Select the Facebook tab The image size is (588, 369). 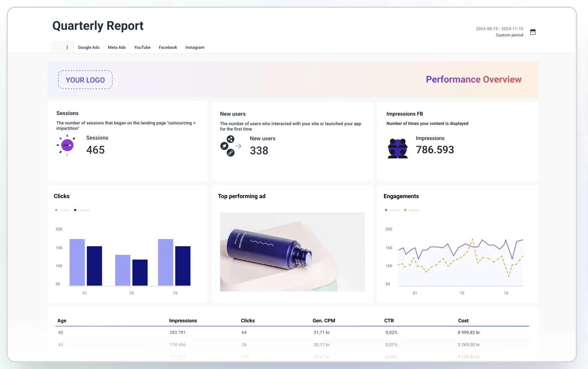[168, 47]
